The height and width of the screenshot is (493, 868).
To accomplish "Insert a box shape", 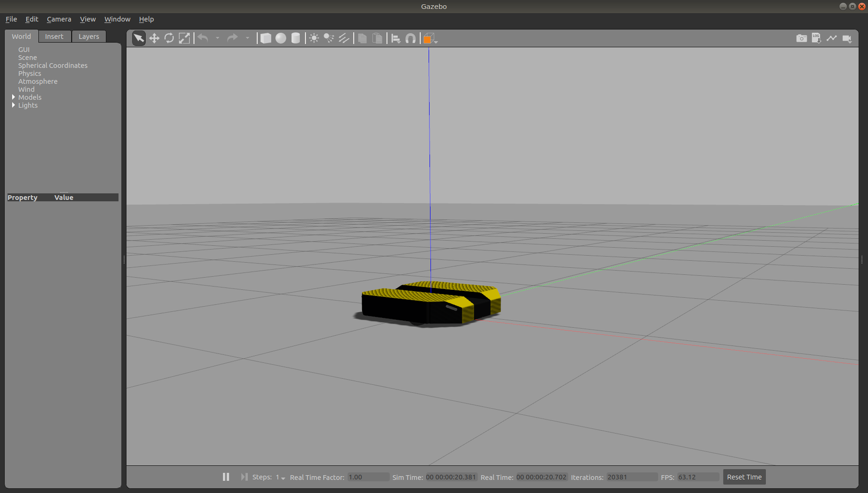I will 266,38.
